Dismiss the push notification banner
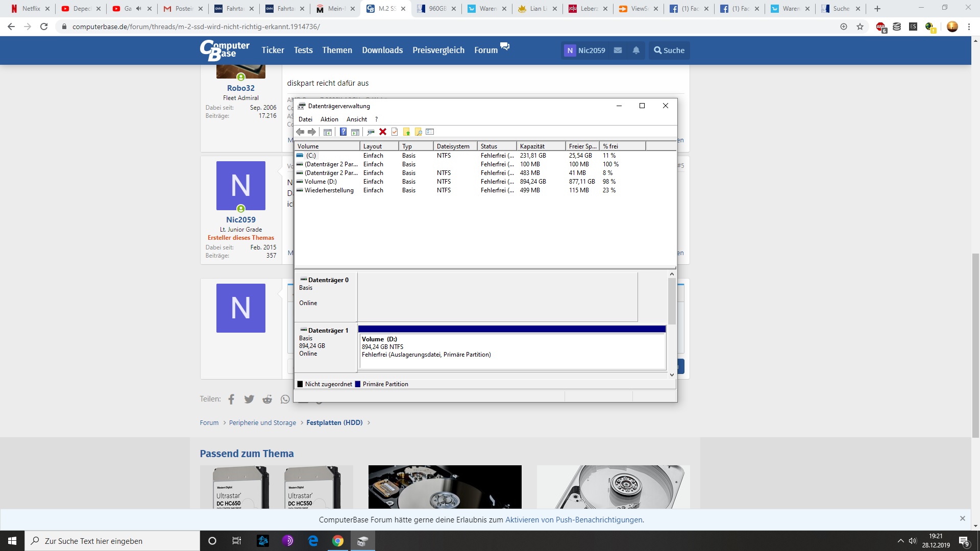980x551 pixels. tap(962, 518)
